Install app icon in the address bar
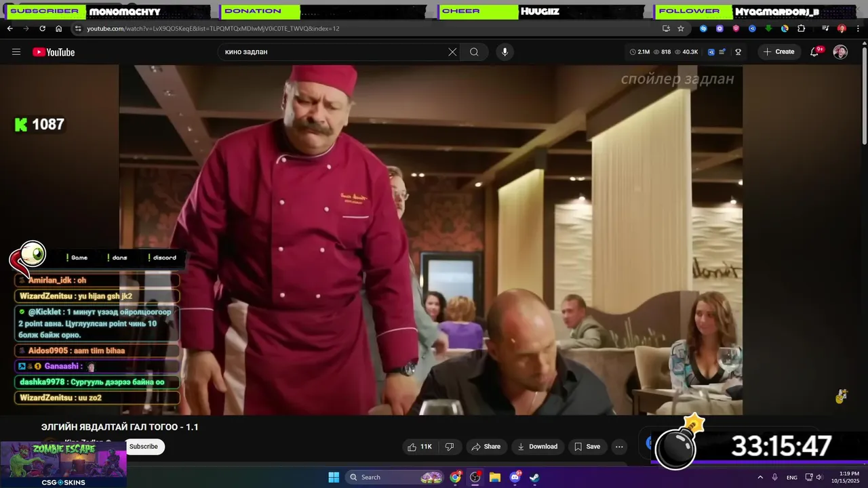Viewport: 868px width, 488px height. (x=666, y=28)
